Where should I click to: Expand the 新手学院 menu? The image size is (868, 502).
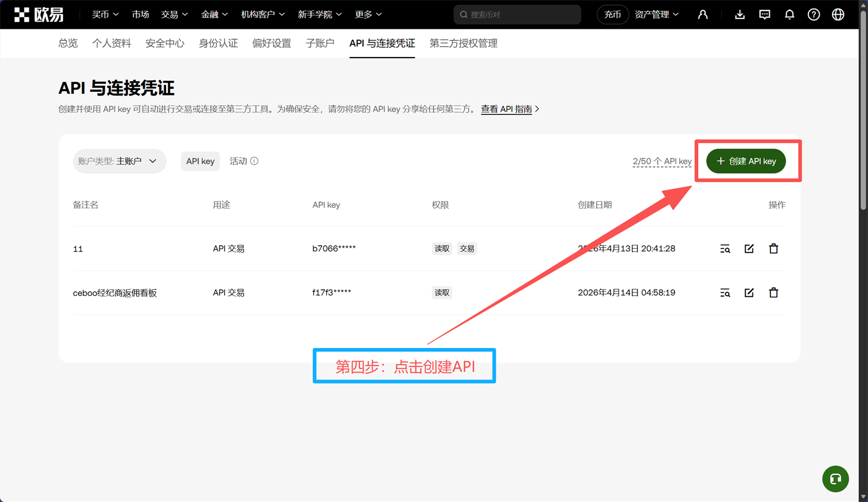point(320,15)
